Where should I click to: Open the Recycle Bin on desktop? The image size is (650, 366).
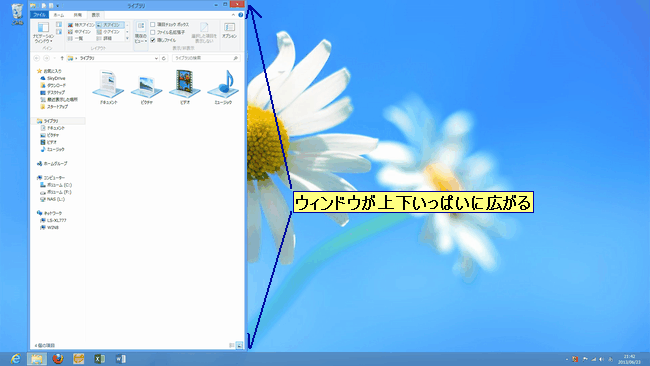(17, 14)
